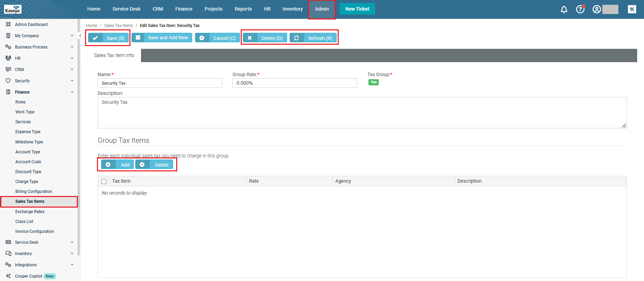644x281 pixels.
Task: Open the Kaseya One K icon
Action: click(632, 9)
